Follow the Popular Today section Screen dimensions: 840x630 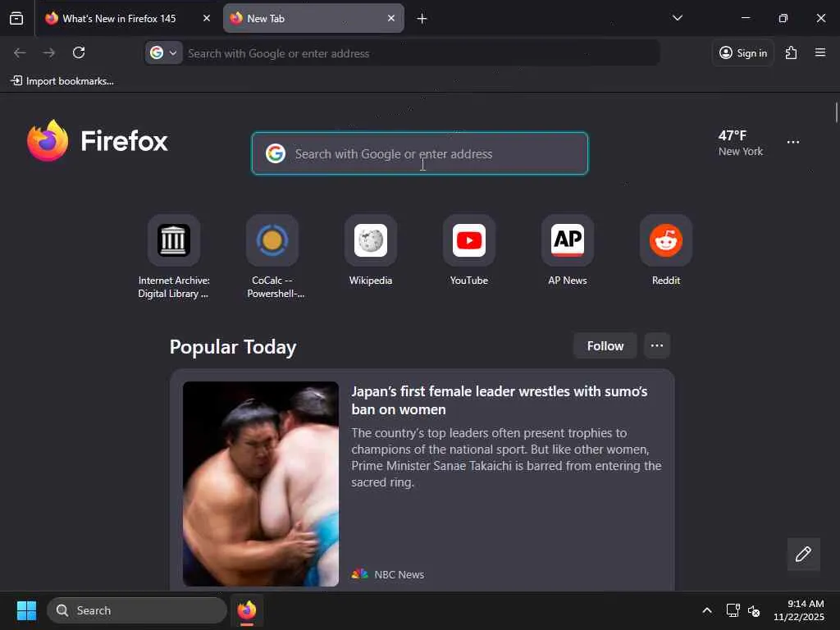[605, 346]
